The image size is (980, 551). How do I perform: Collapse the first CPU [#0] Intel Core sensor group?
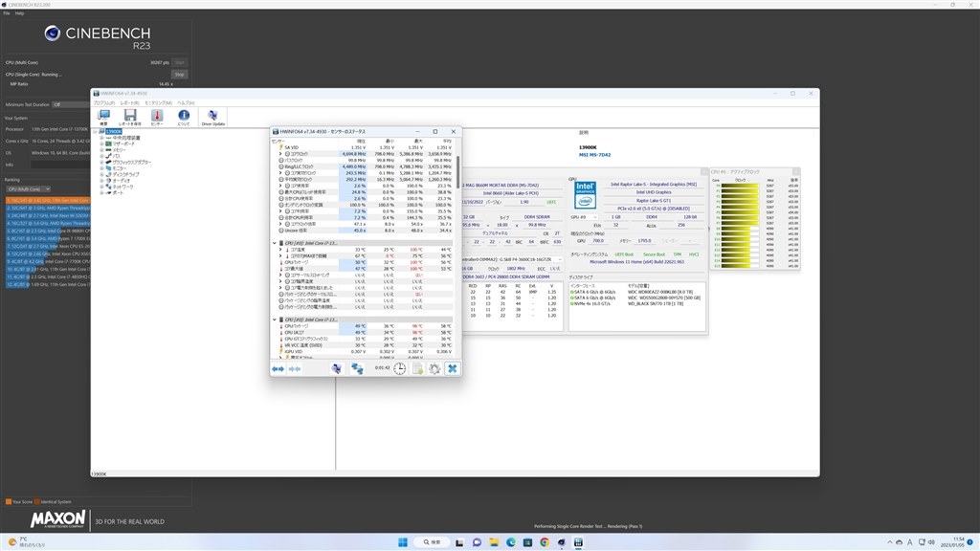pyautogui.click(x=275, y=243)
